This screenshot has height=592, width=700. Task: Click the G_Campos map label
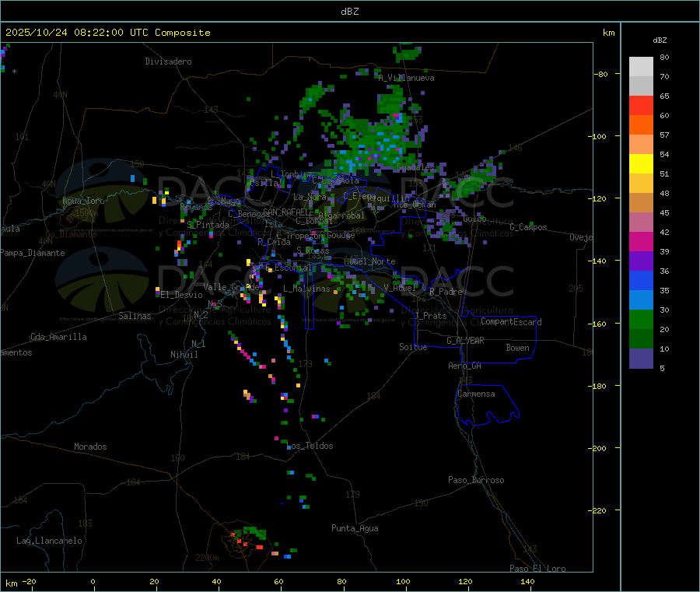pyautogui.click(x=528, y=227)
